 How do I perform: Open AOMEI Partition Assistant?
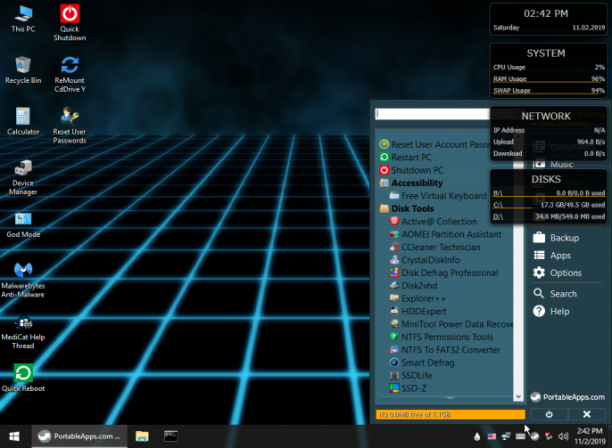click(x=445, y=235)
